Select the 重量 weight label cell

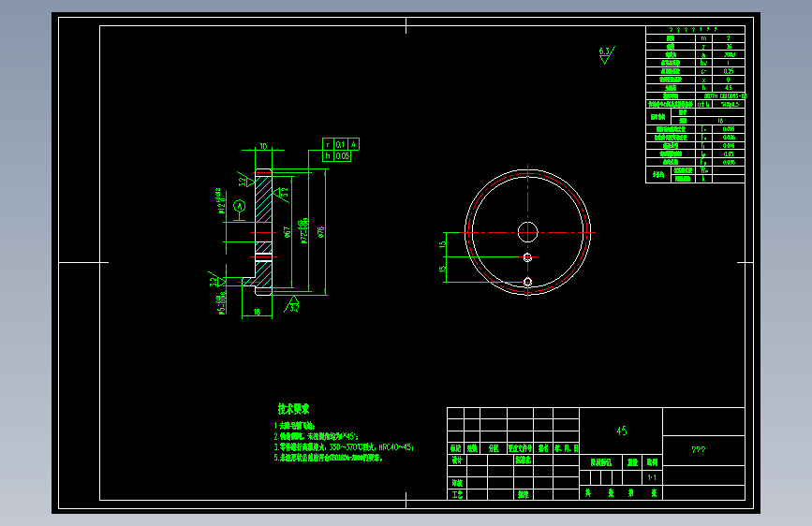[x=632, y=462]
